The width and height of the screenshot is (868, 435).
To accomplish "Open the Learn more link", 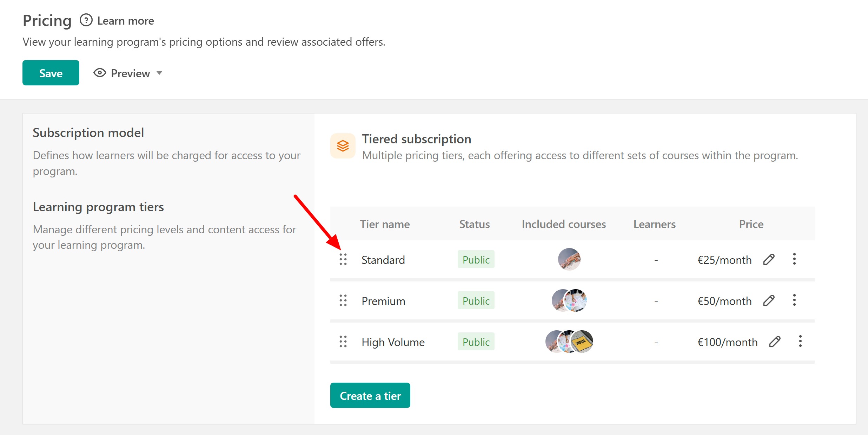I will pyautogui.click(x=126, y=21).
